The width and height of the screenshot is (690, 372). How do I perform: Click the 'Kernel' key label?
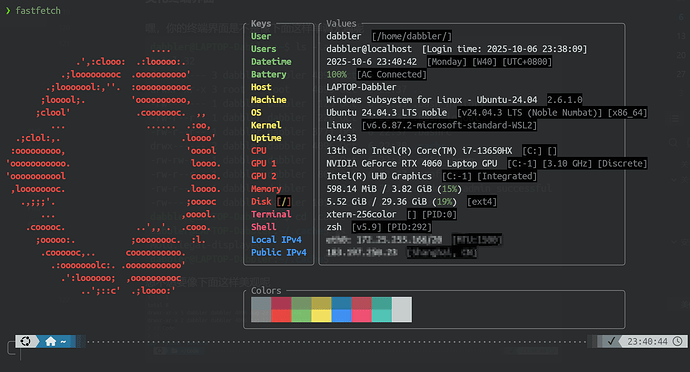266,125
